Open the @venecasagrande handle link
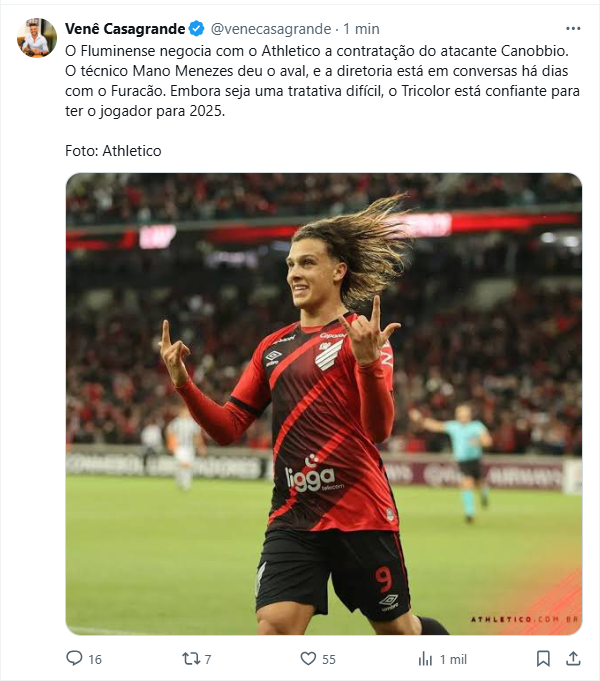Viewport: 600px width, 681px height. coord(271,29)
